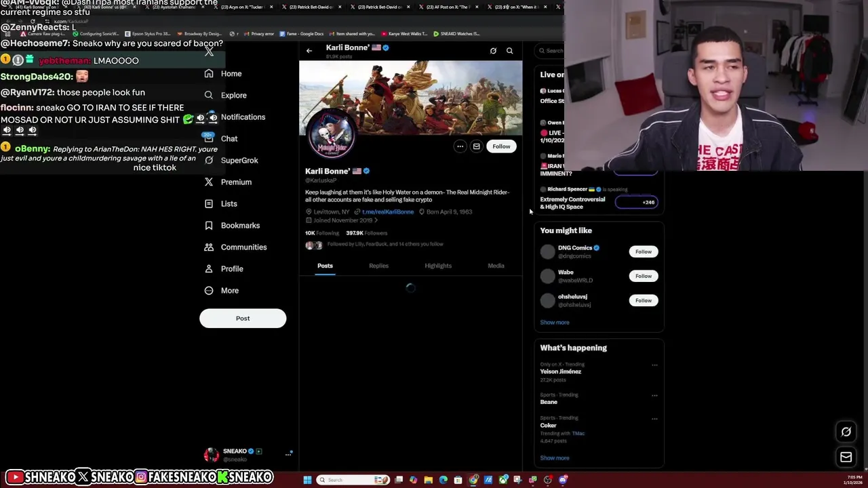Open the Kanye West Walks bookmark

pyautogui.click(x=405, y=33)
